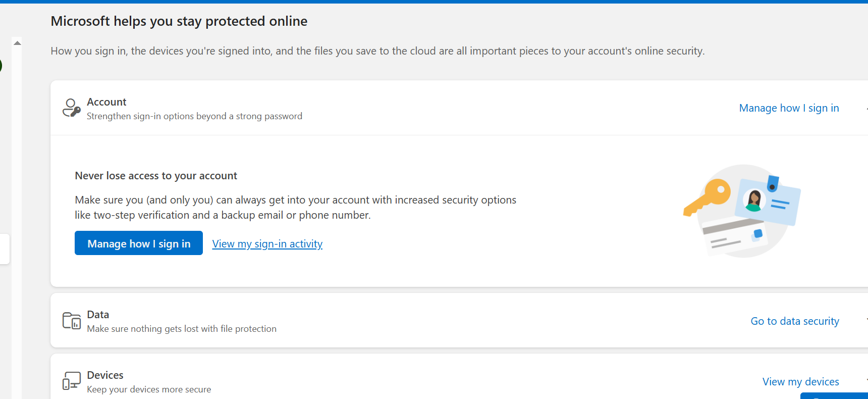Click the Devices icon
This screenshot has width=868, height=399.
coord(72,381)
